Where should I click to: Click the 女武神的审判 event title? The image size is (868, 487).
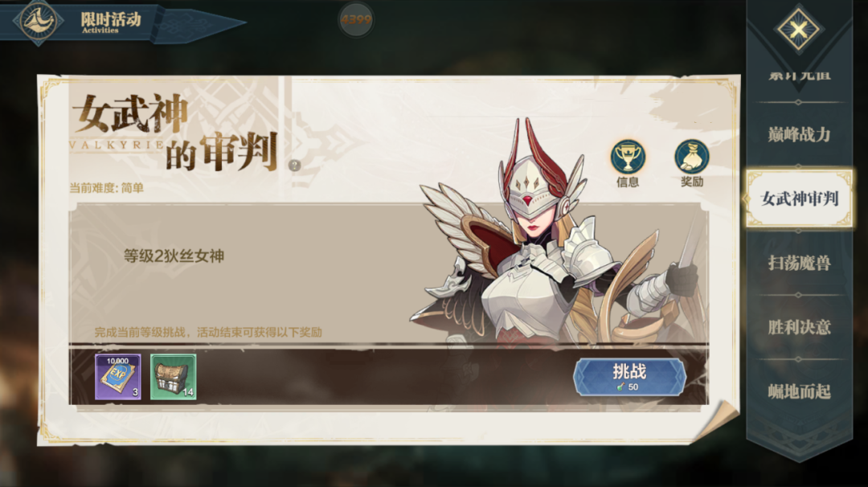[175, 133]
